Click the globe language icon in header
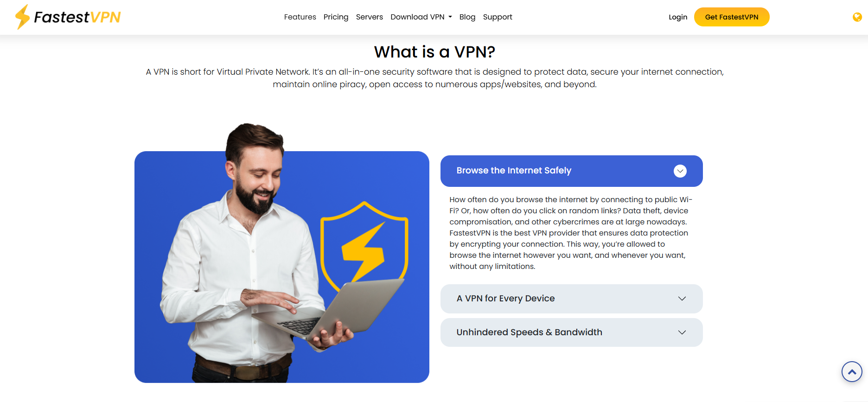Image resolution: width=868 pixels, height=402 pixels. pyautogui.click(x=857, y=17)
